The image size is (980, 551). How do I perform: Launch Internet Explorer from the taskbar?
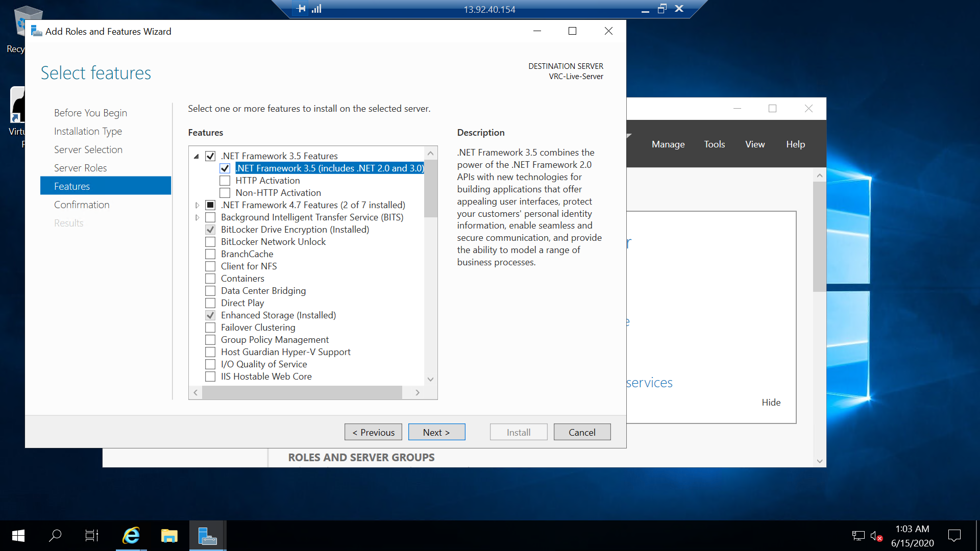(x=131, y=536)
